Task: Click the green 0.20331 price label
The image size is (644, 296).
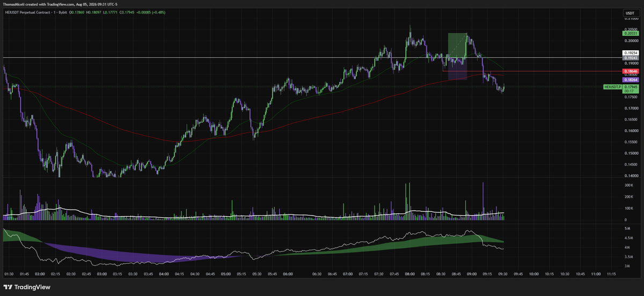Action: coord(631,34)
